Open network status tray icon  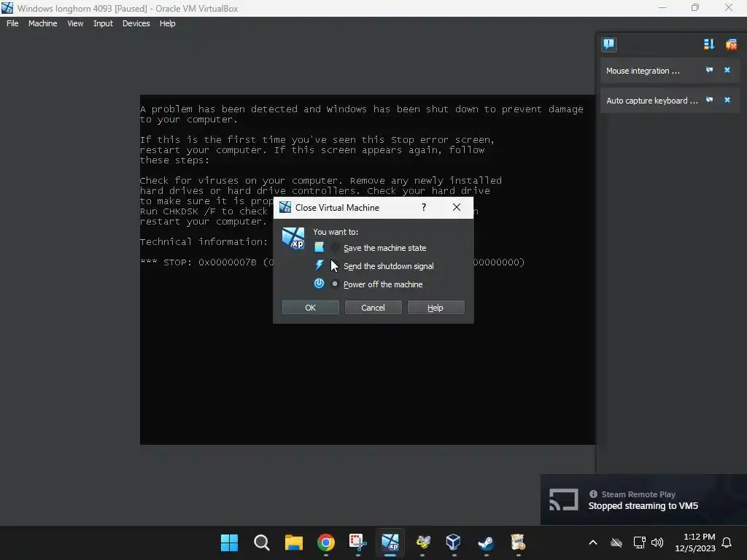(639, 542)
